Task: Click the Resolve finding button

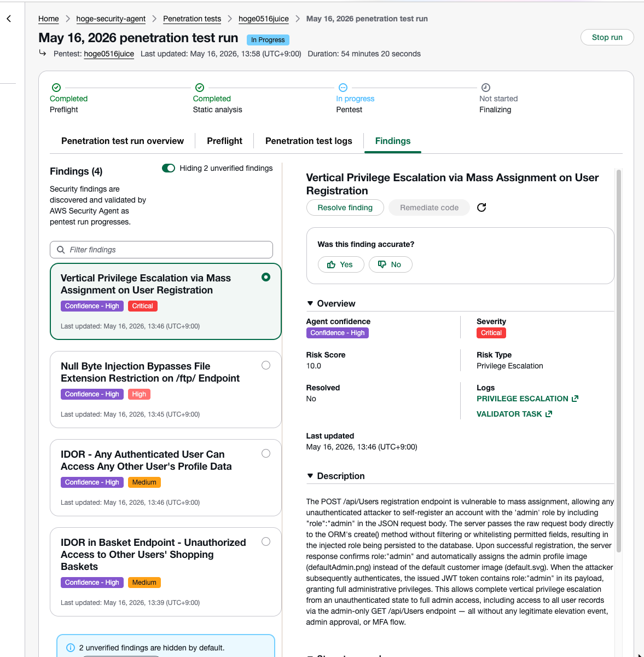Action: [x=345, y=208]
